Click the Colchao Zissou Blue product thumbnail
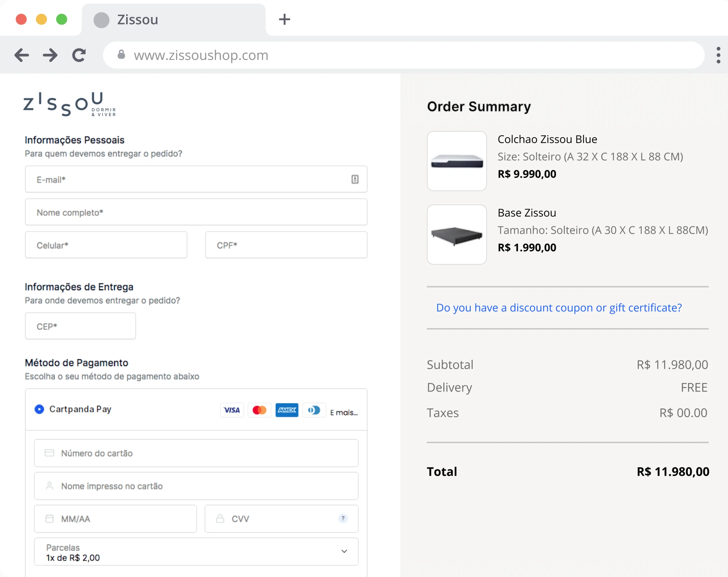 pos(457,161)
